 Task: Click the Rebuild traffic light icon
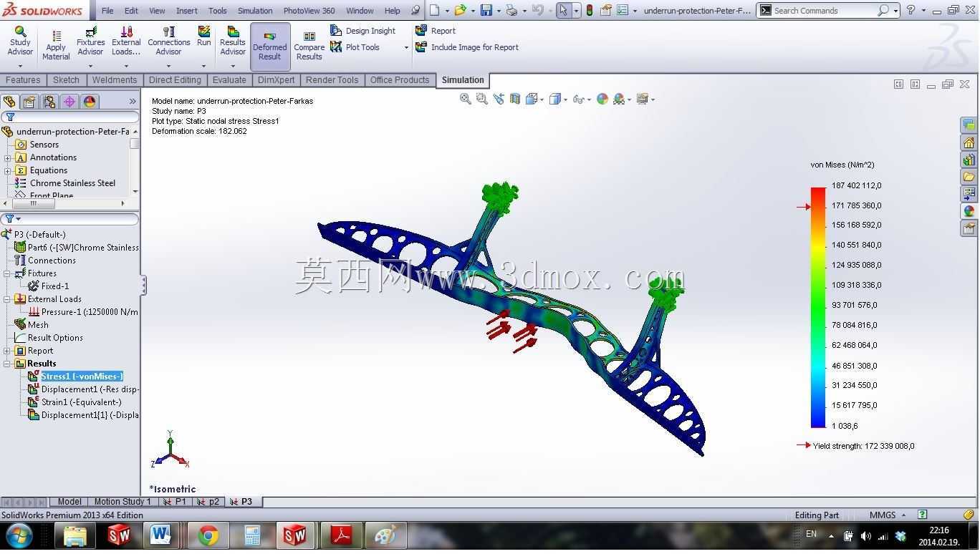click(x=590, y=11)
